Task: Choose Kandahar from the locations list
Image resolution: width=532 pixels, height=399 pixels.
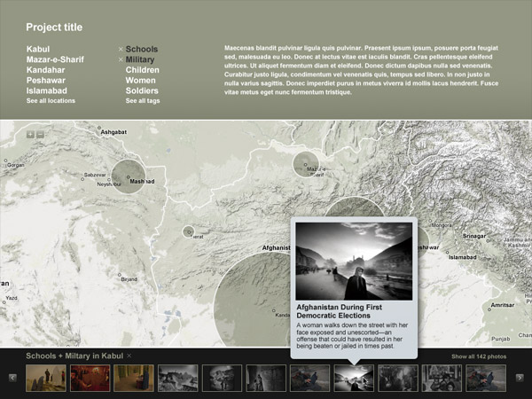Action: (x=45, y=70)
